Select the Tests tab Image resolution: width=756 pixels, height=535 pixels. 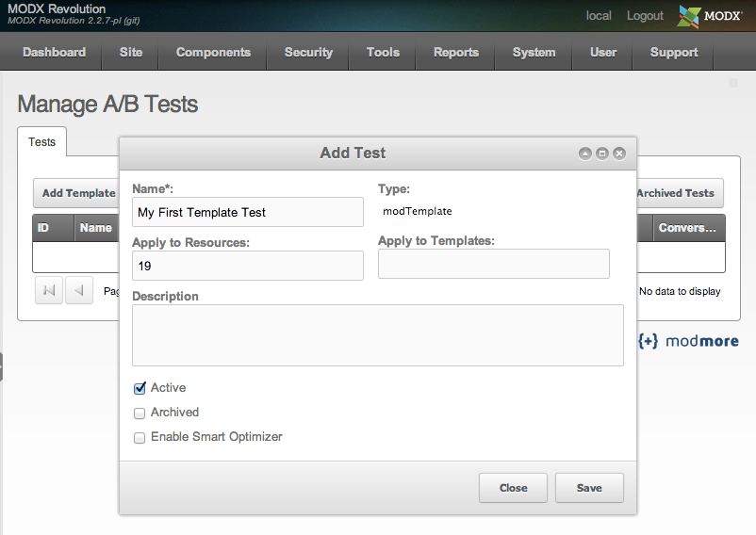[x=41, y=141]
